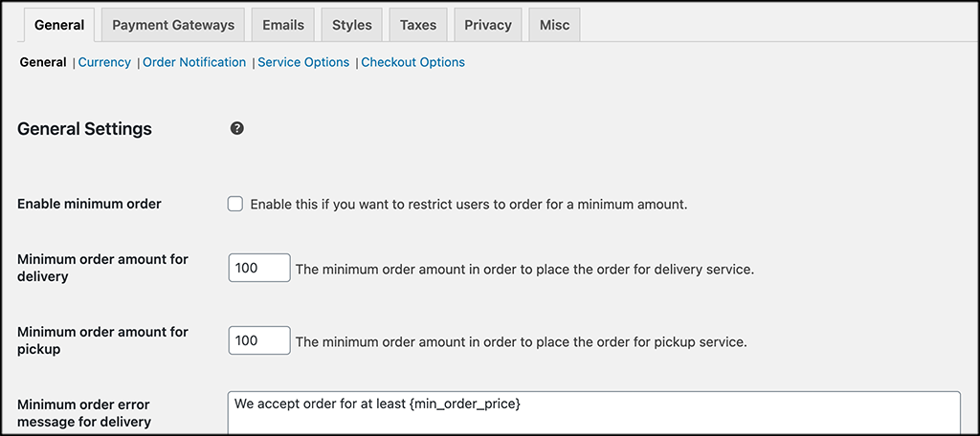
Task: Focus the minimum delivery order amount field
Action: point(259,268)
